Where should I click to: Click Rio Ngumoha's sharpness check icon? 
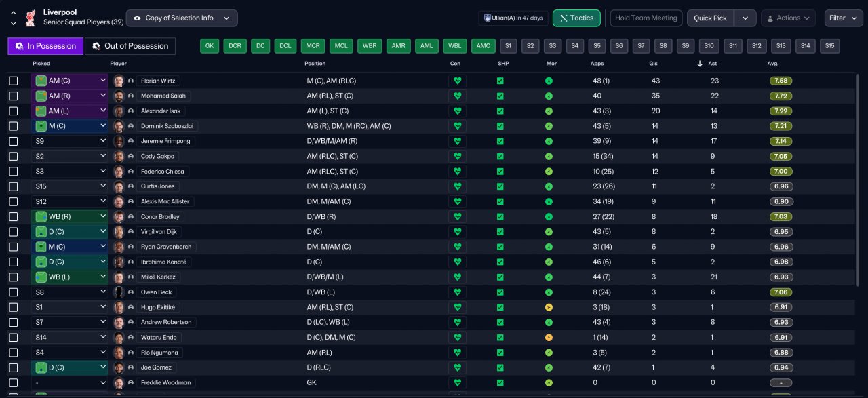click(x=500, y=353)
